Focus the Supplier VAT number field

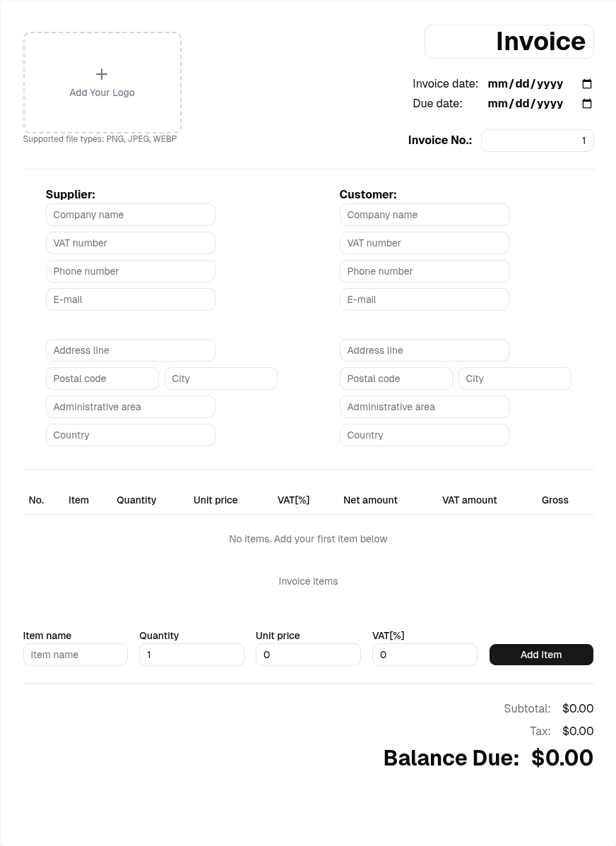pos(131,243)
